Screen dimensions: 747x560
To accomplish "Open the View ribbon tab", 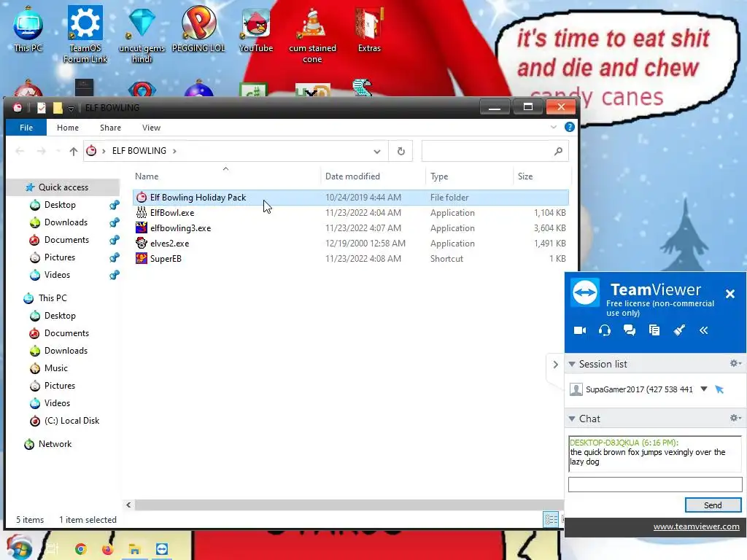I will 151,127.
